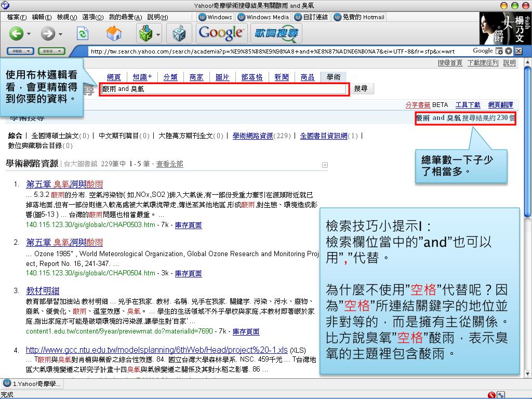The width and height of the screenshot is (532, 399).
Task: Open the BBS dropdown button
Action: tap(51, 51)
